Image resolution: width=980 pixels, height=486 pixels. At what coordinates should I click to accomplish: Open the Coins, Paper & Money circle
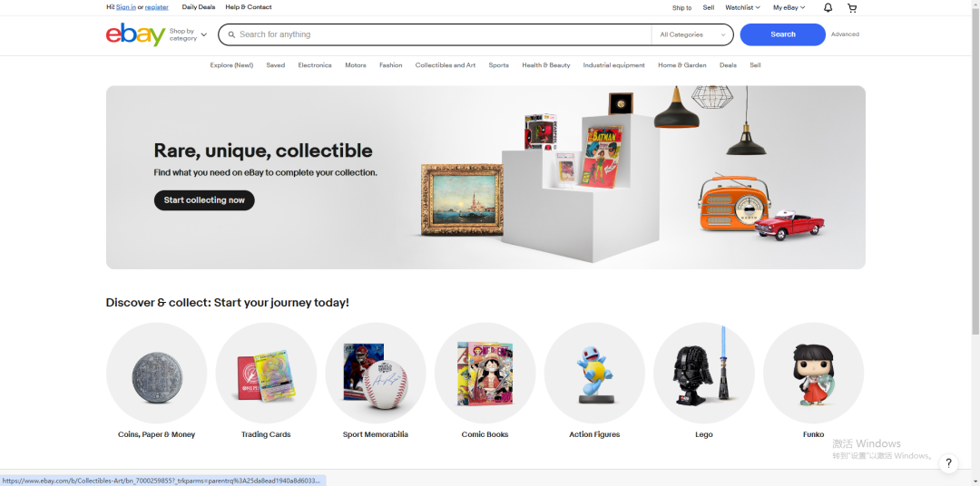(x=156, y=373)
